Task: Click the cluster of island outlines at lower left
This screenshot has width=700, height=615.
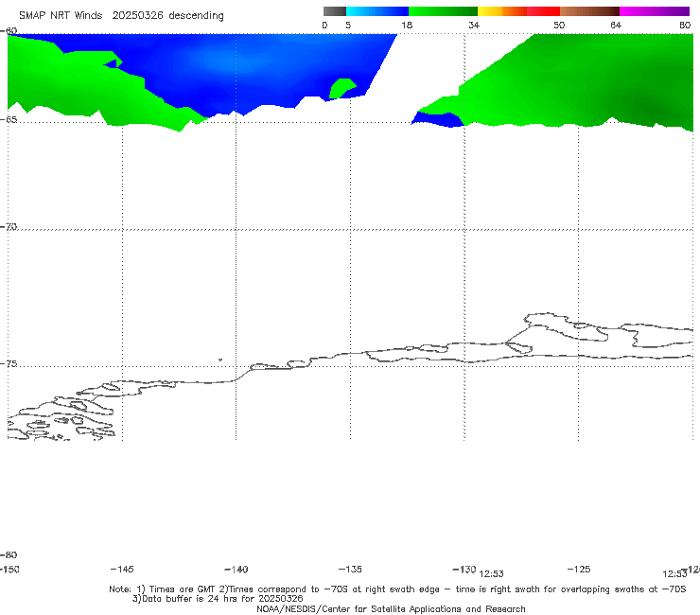Action: 61,419
